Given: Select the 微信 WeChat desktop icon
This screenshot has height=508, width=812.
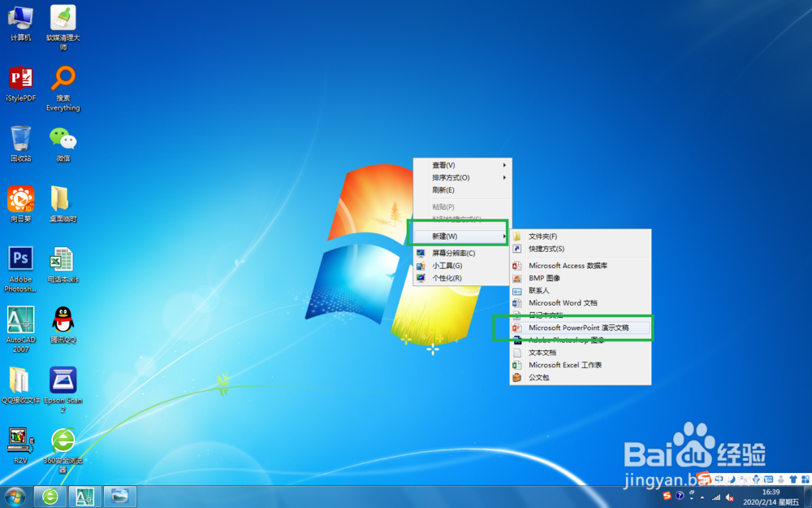Looking at the screenshot, I should coord(63,144).
